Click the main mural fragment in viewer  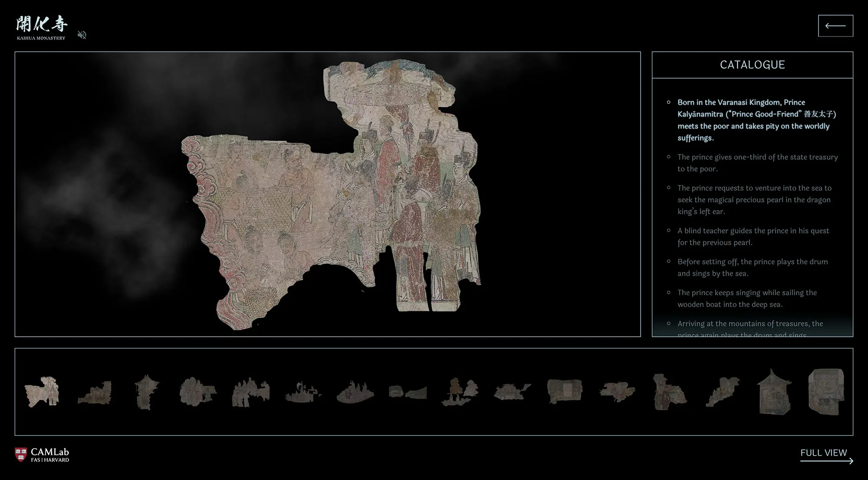332,195
